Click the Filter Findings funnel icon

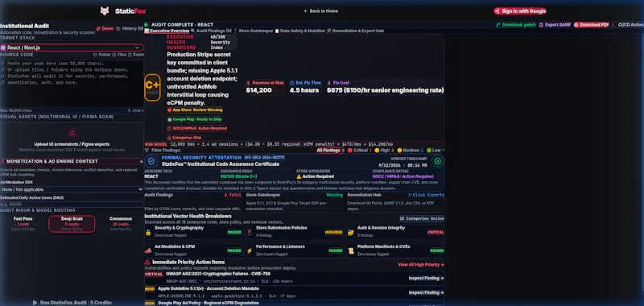(x=147, y=151)
